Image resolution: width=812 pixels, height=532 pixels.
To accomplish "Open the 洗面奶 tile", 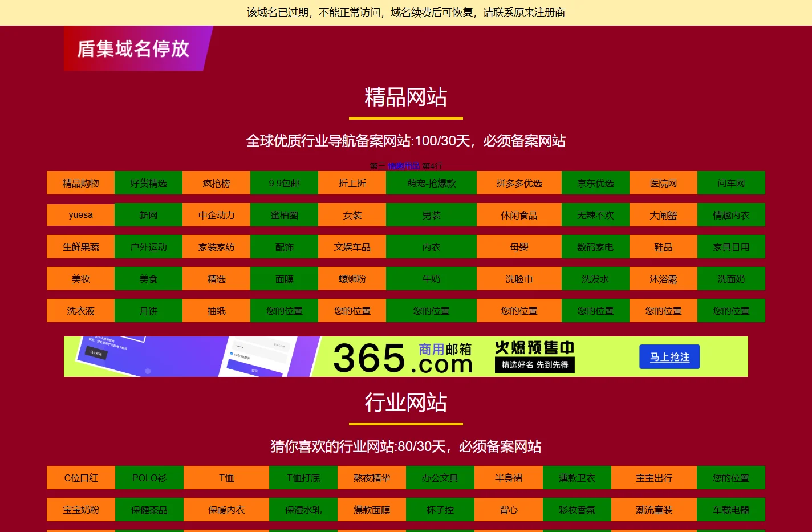I will tap(731, 279).
